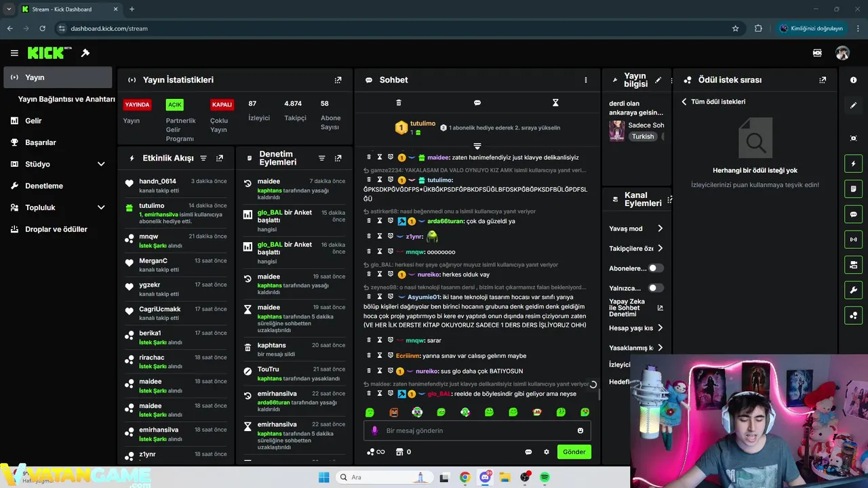Click the browser address bar
The height and width of the screenshot is (488, 868).
[x=393, y=28]
